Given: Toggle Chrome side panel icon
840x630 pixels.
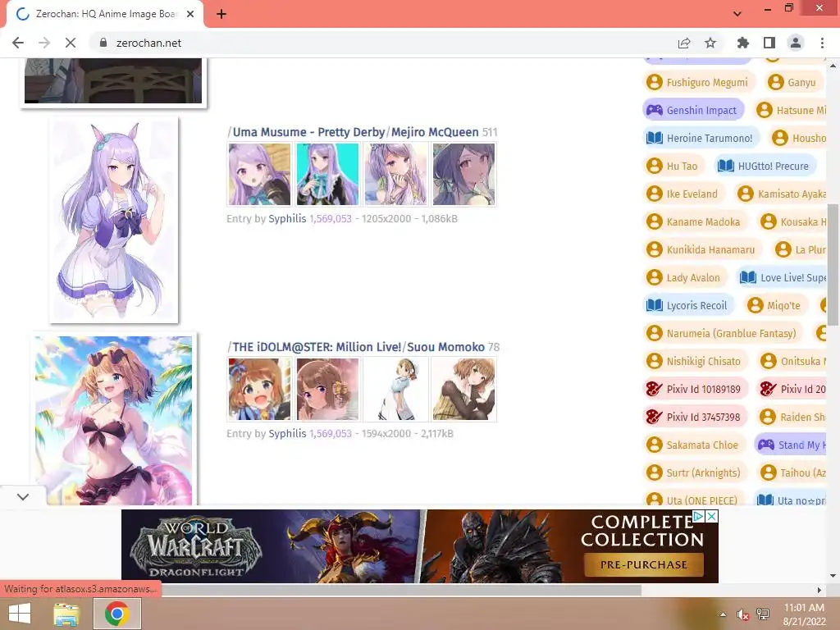Looking at the screenshot, I should 769,43.
